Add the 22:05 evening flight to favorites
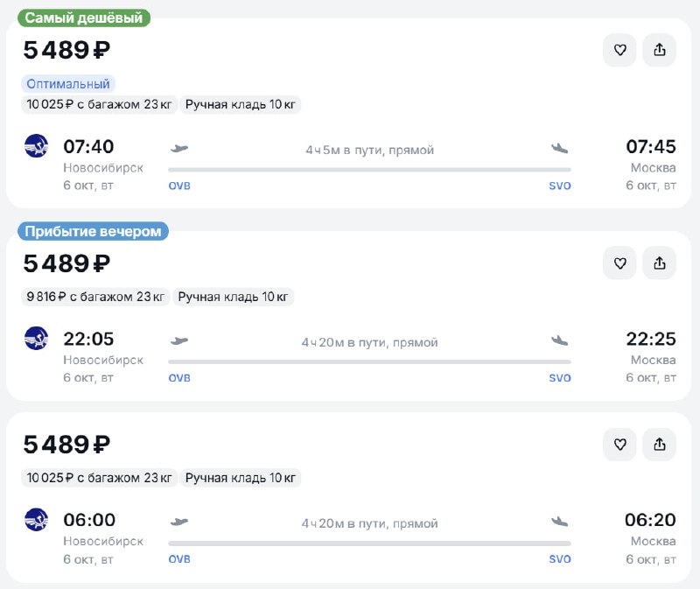This screenshot has width=700, height=589. [x=619, y=263]
